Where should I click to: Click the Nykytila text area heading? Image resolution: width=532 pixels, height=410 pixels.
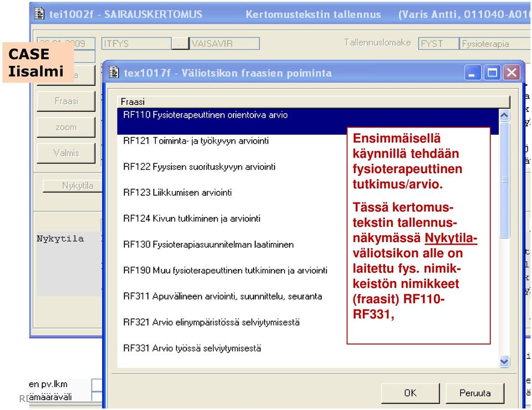click(x=60, y=239)
